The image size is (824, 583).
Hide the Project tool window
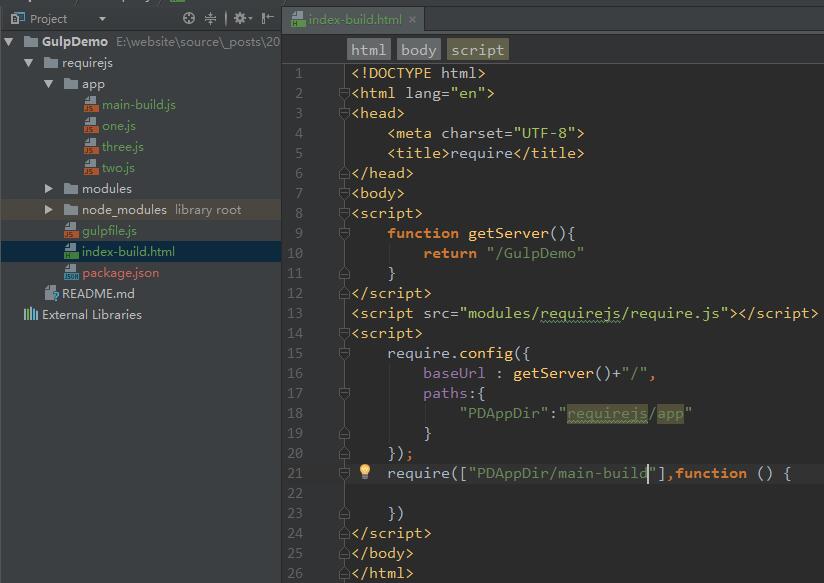click(267, 18)
